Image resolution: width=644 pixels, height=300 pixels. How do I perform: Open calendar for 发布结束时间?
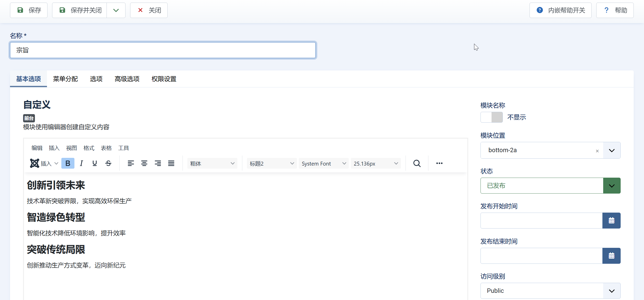click(x=611, y=256)
